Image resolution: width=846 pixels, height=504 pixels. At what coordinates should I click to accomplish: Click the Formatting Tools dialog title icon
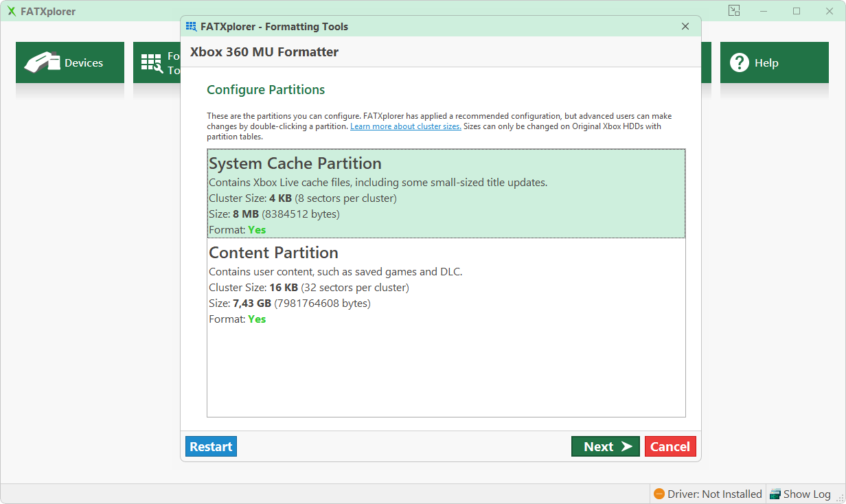click(192, 27)
